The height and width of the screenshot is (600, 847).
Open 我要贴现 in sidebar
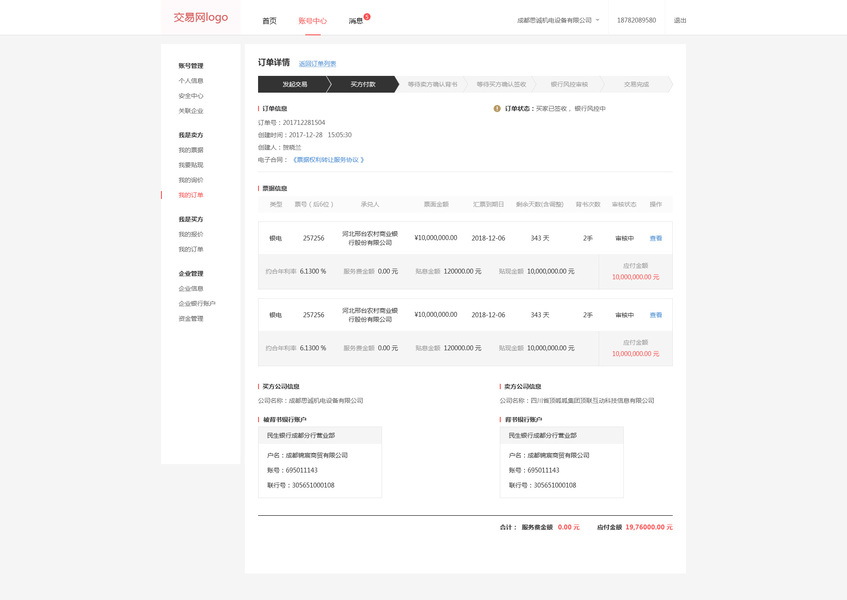(x=191, y=165)
